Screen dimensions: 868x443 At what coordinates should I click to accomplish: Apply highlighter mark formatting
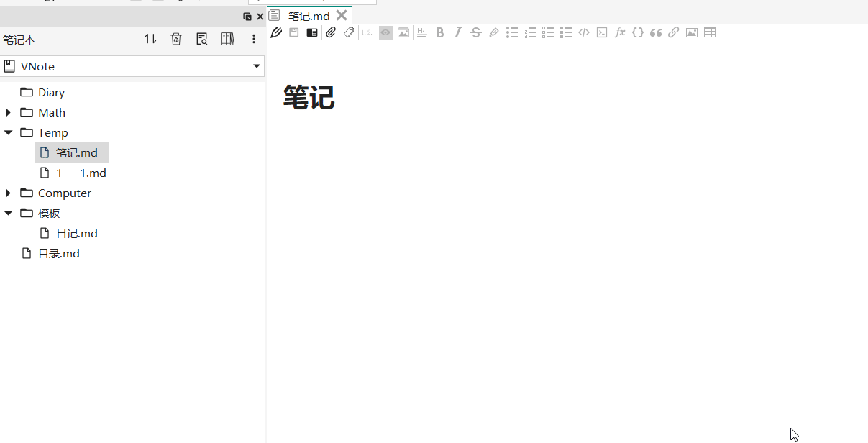pyautogui.click(x=493, y=32)
